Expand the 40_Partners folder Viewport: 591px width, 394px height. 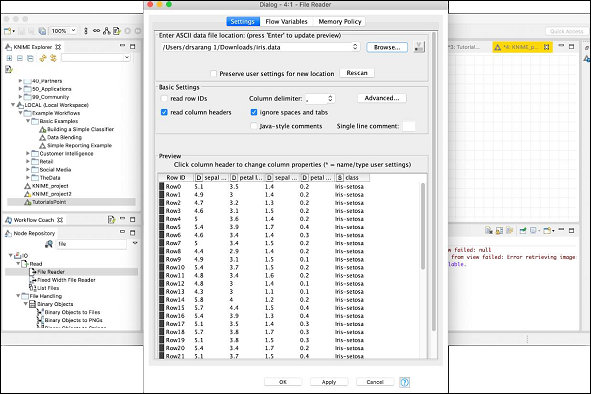[20, 81]
